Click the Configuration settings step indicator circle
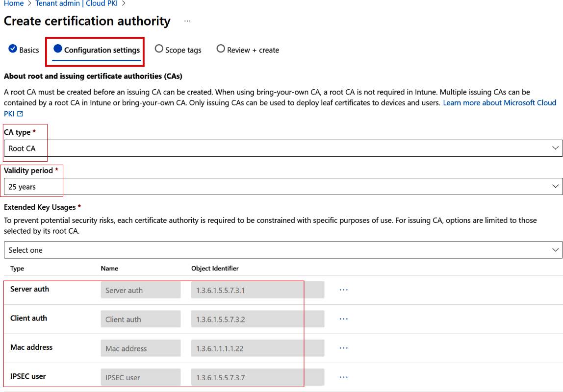 pos(58,49)
